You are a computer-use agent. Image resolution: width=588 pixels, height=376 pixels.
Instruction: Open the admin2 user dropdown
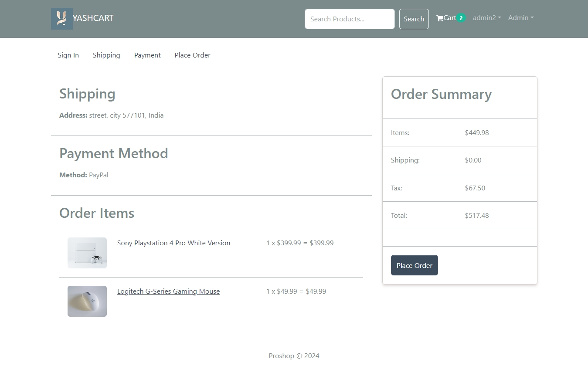point(484,18)
